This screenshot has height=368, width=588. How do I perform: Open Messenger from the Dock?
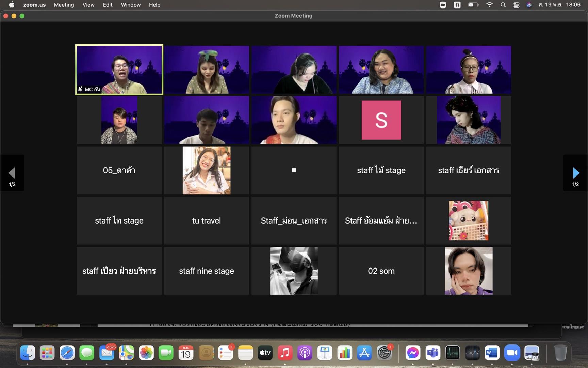coord(413,353)
